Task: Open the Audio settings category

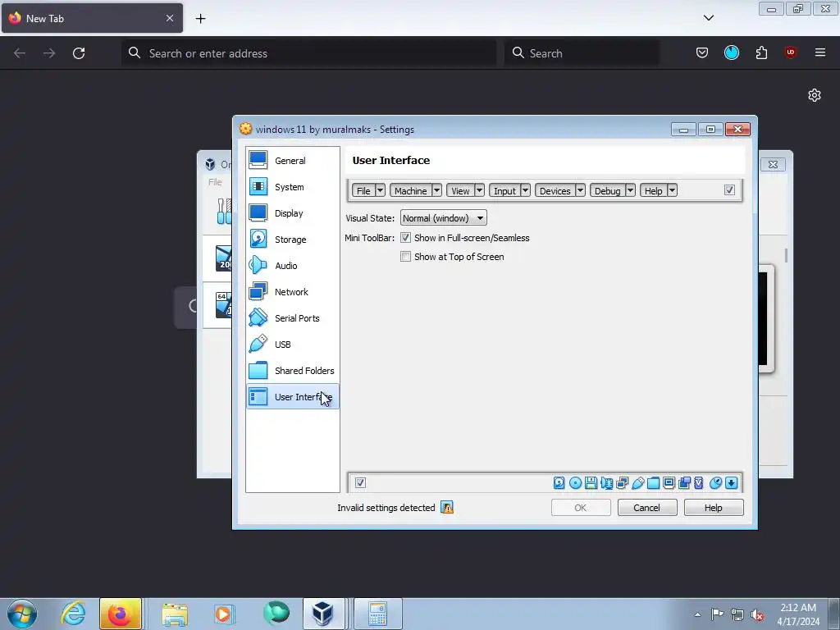Action: click(293, 265)
